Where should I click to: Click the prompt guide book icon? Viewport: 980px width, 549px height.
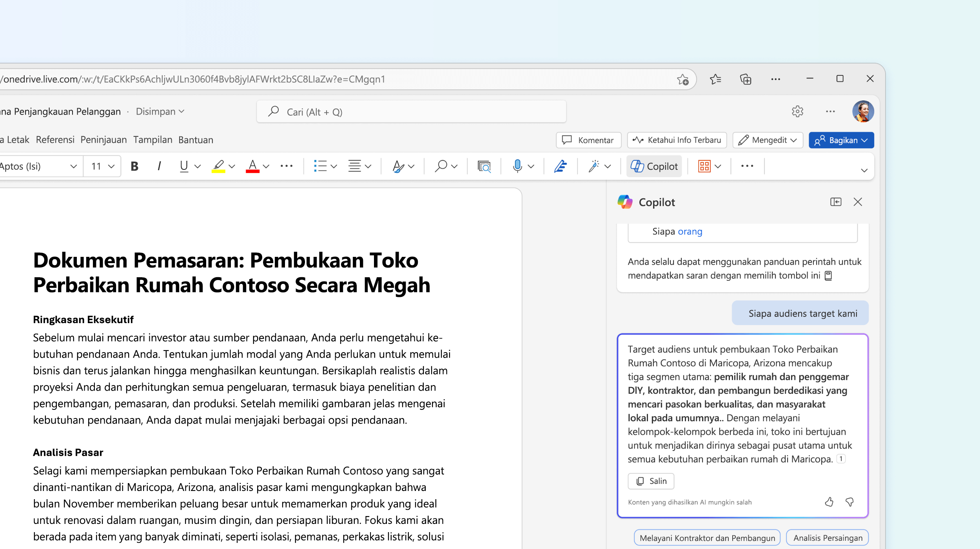click(x=828, y=276)
